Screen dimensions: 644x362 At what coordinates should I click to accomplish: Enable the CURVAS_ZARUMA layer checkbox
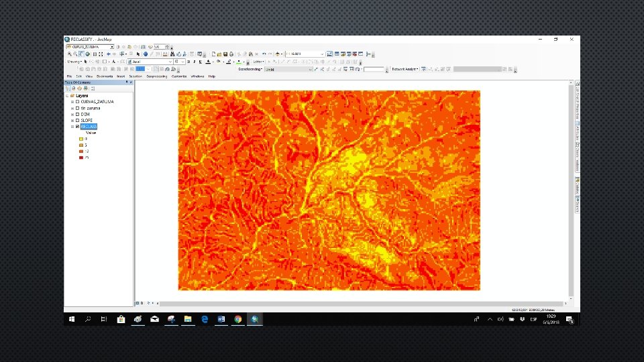tap(77, 102)
